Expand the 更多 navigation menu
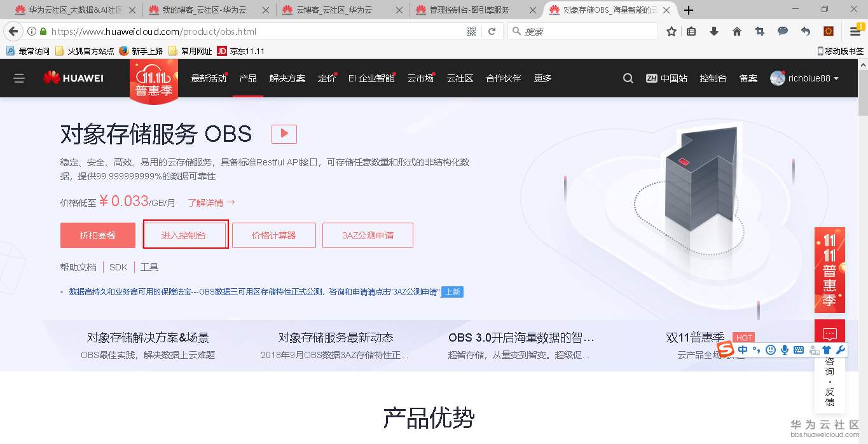 tap(542, 78)
